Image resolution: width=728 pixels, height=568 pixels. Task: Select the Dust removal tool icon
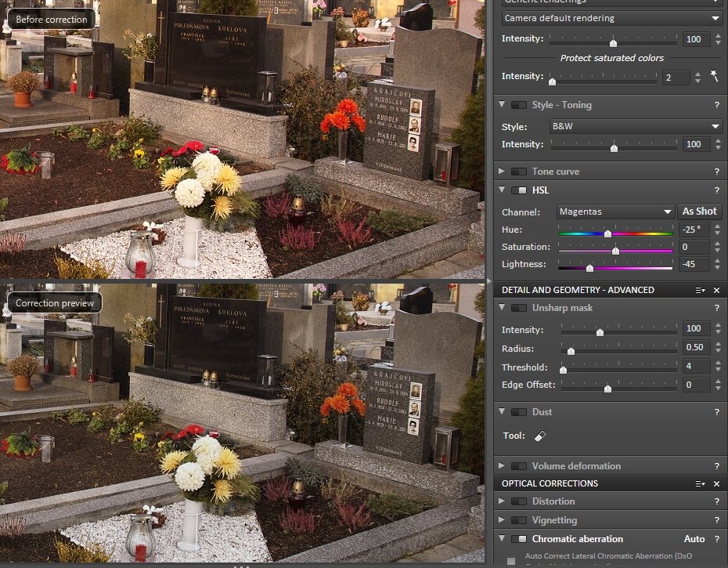[x=539, y=436]
